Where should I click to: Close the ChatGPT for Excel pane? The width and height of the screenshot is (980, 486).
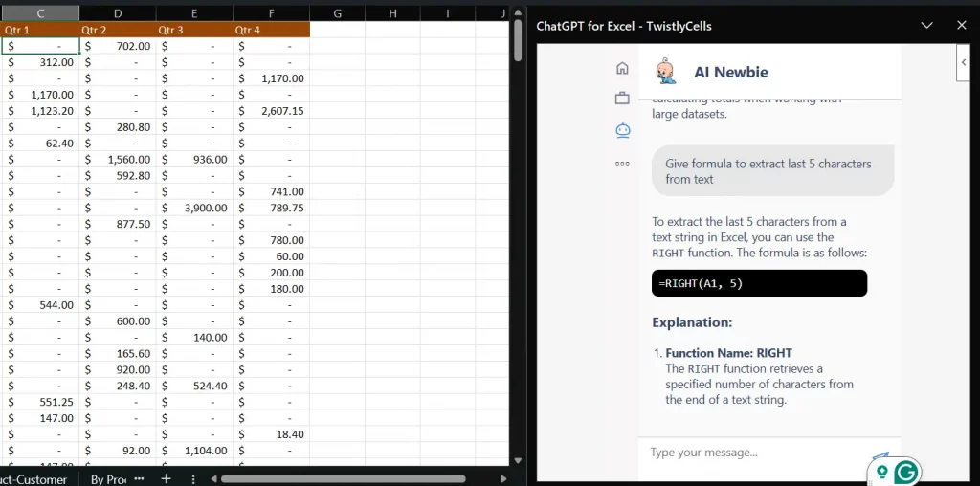click(x=962, y=26)
